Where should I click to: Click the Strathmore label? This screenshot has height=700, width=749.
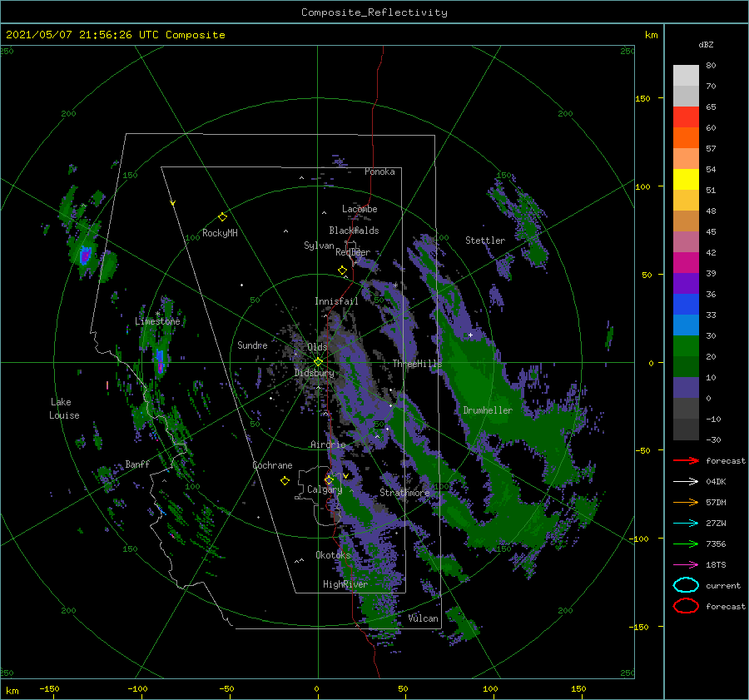point(404,493)
